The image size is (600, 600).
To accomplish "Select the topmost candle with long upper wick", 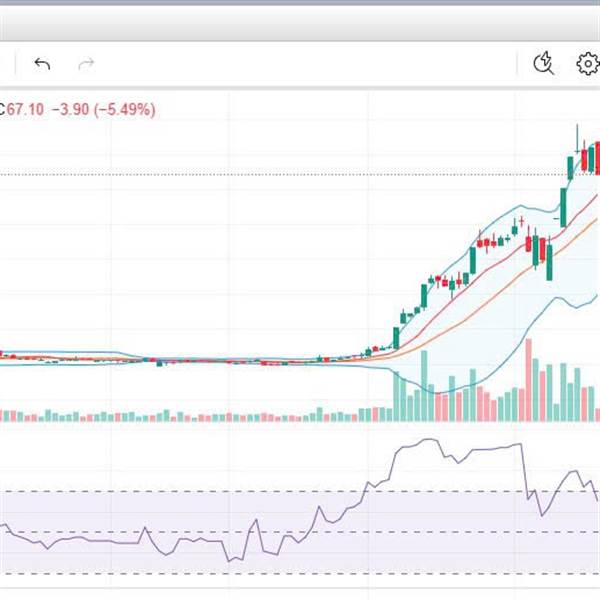I will pyautogui.click(x=577, y=139).
